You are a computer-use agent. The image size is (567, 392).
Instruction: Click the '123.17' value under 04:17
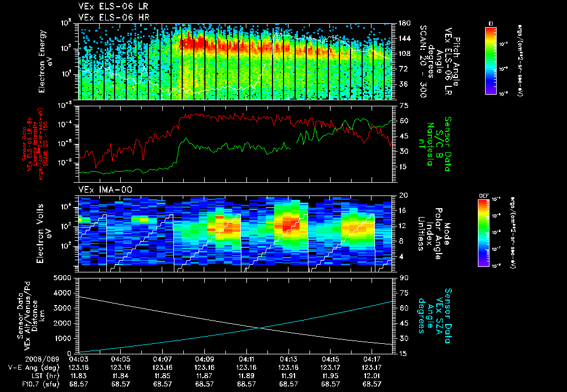372,368
